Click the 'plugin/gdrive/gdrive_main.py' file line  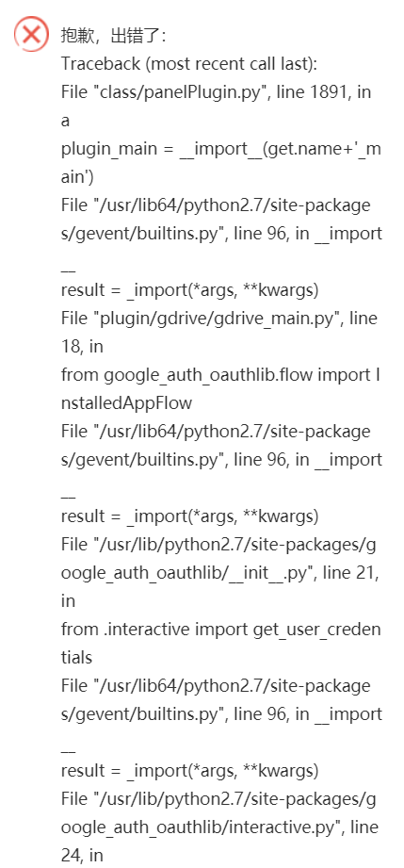pyautogui.click(x=219, y=319)
